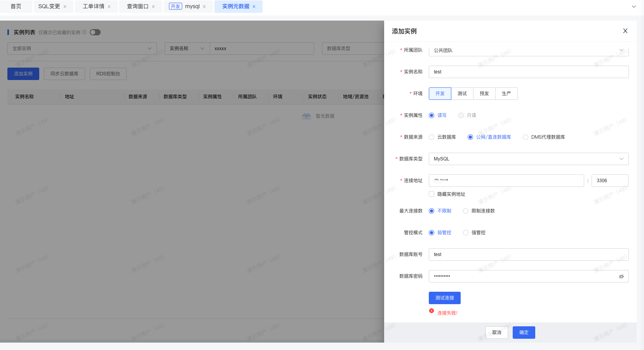
Task: Click the 数据库密码 input field
Action: click(529, 276)
